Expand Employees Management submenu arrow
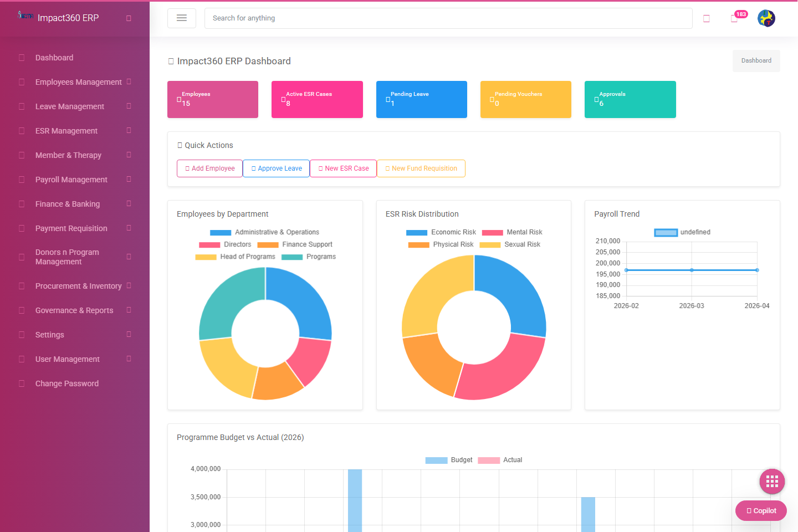The width and height of the screenshot is (798, 532). (129, 81)
